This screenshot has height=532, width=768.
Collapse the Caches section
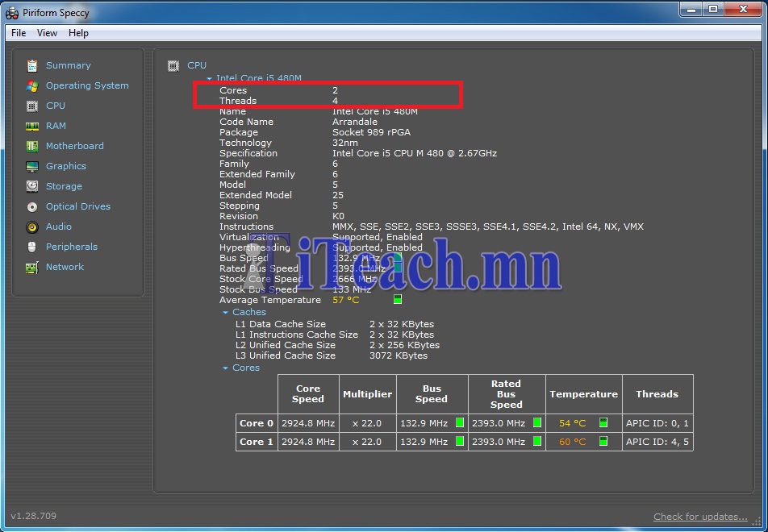click(x=226, y=313)
